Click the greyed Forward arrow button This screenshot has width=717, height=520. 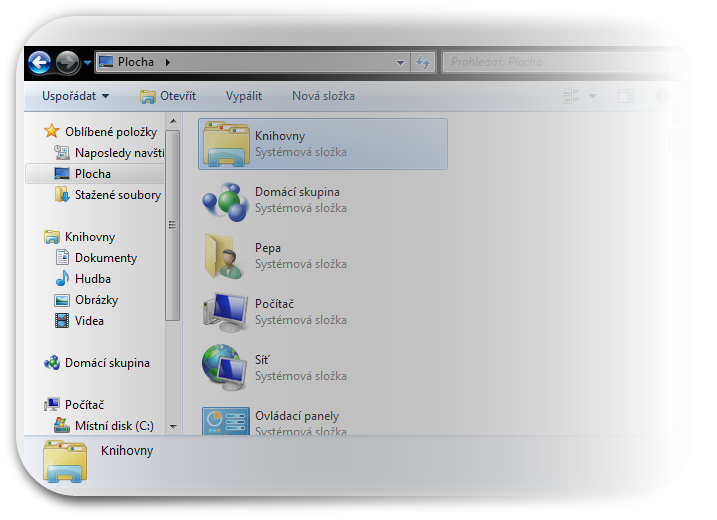pyautogui.click(x=67, y=62)
